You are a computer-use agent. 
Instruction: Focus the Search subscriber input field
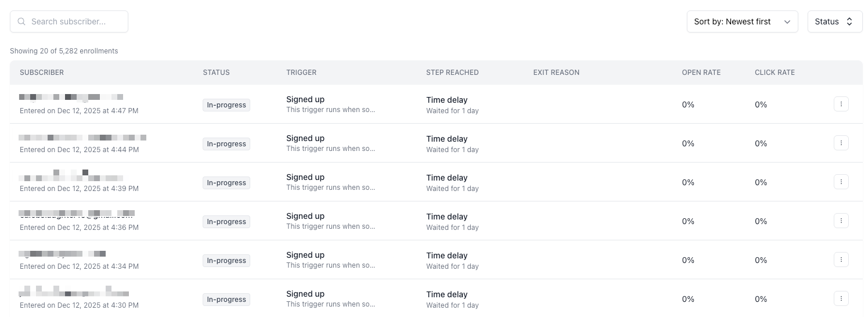point(75,21)
